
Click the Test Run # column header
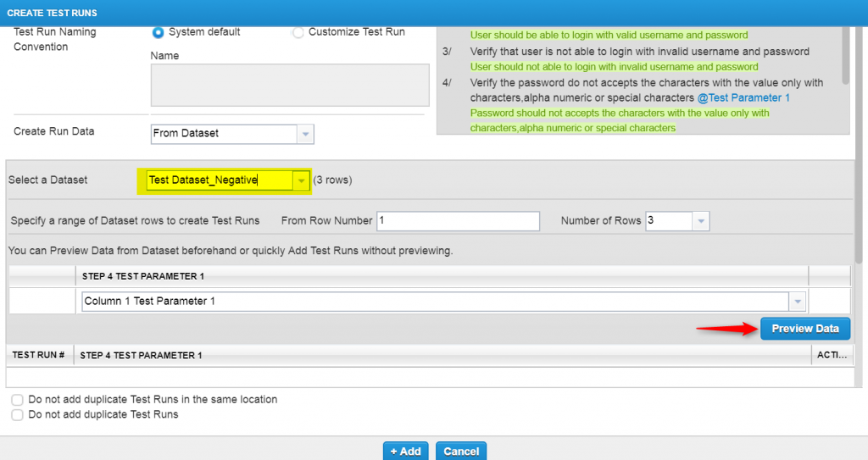tap(39, 356)
